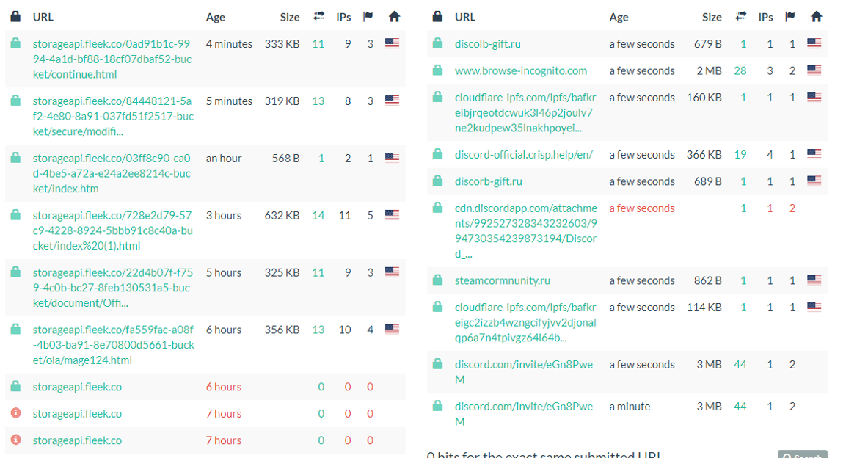The height and width of the screenshot is (458, 868).
Task: Click size 366 KB for discord-official.crisp.help
Action: (x=704, y=155)
